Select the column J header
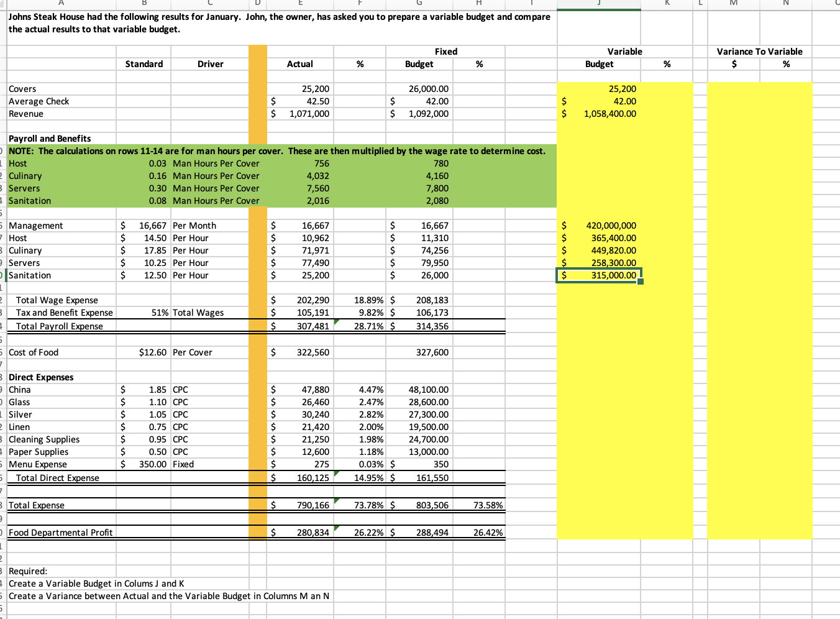This screenshot has height=619, width=840. pos(598,4)
